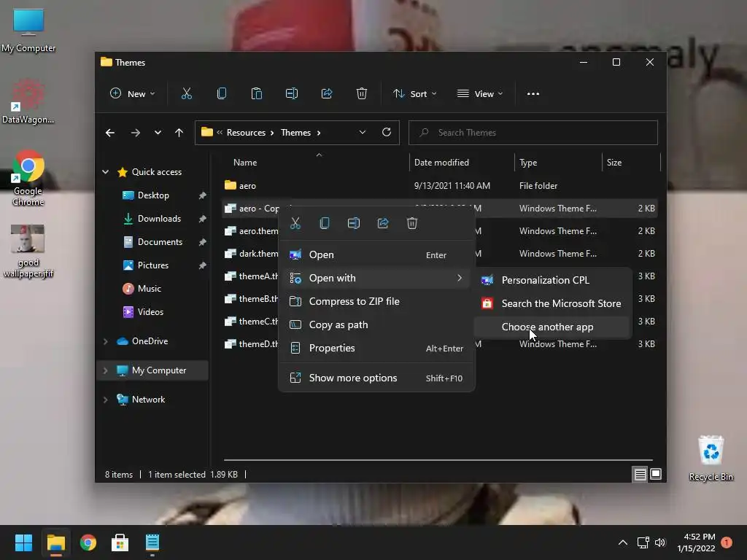747x560 pixels.
Task: Open clock and date in taskbar
Action: (x=696, y=542)
